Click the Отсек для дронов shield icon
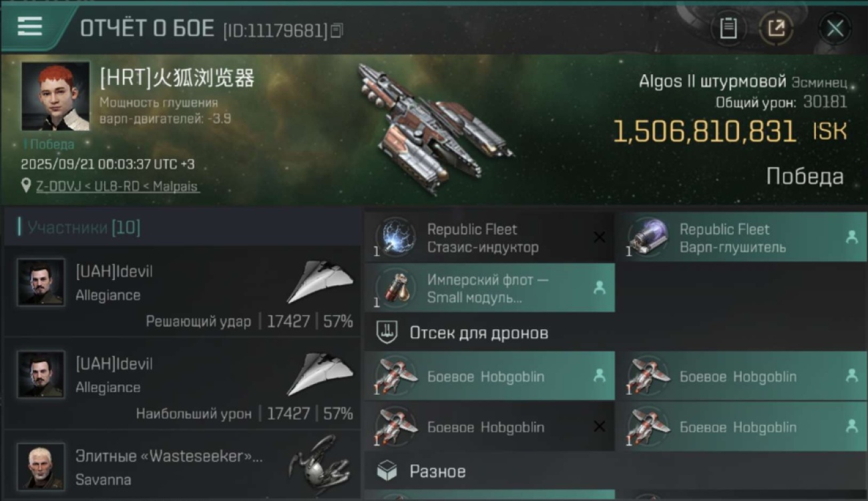868x501 pixels. 387,333
